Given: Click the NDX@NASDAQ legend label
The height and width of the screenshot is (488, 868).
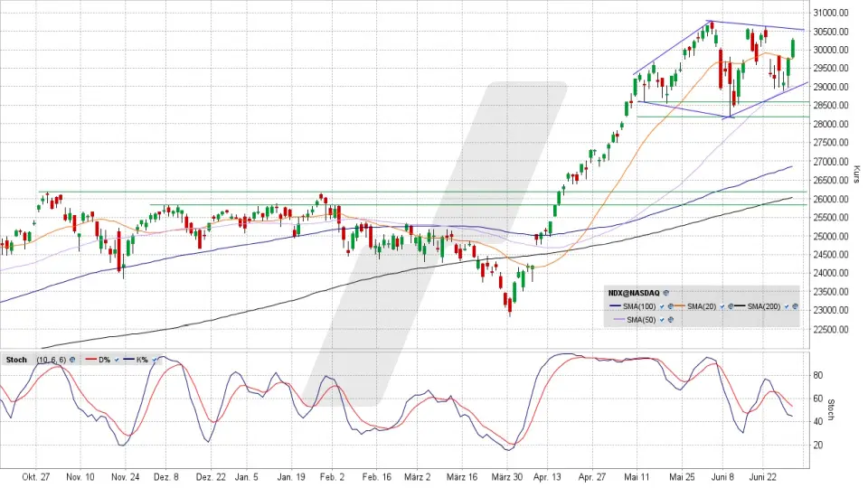Looking at the screenshot, I should click(634, 293).
